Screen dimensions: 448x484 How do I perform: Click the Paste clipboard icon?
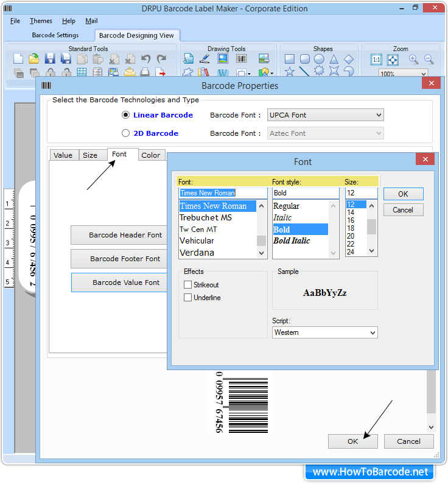[x=98, y=58]
